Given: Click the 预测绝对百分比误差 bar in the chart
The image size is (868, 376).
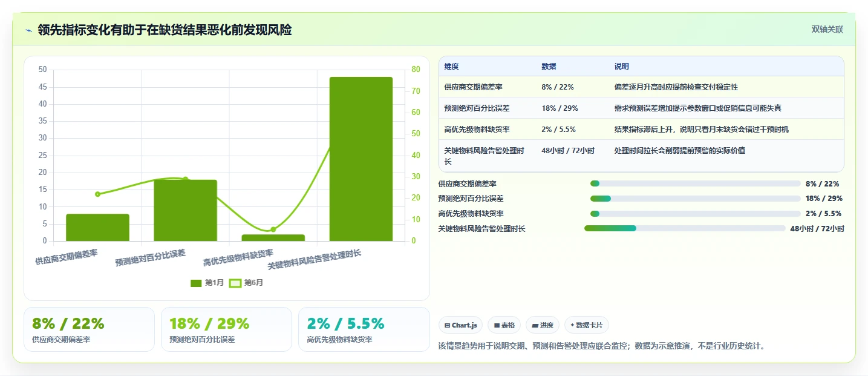Looking at the screenshot, I should [185, 210].
